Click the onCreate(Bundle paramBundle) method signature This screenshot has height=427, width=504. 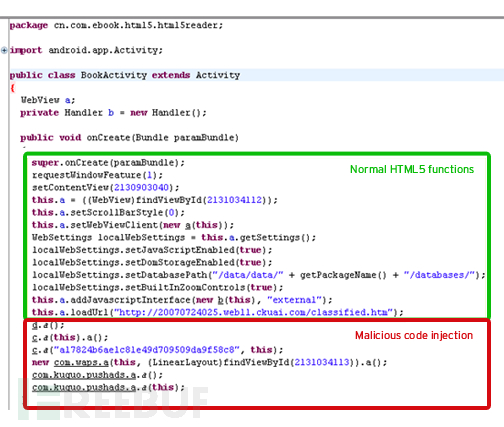(x=129, y=138)
